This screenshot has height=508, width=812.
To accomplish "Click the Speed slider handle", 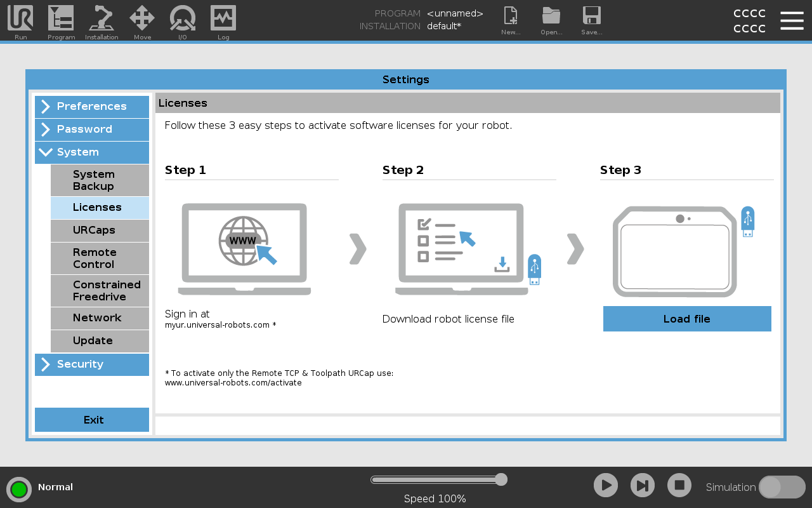I will click(x=501, y=479).
